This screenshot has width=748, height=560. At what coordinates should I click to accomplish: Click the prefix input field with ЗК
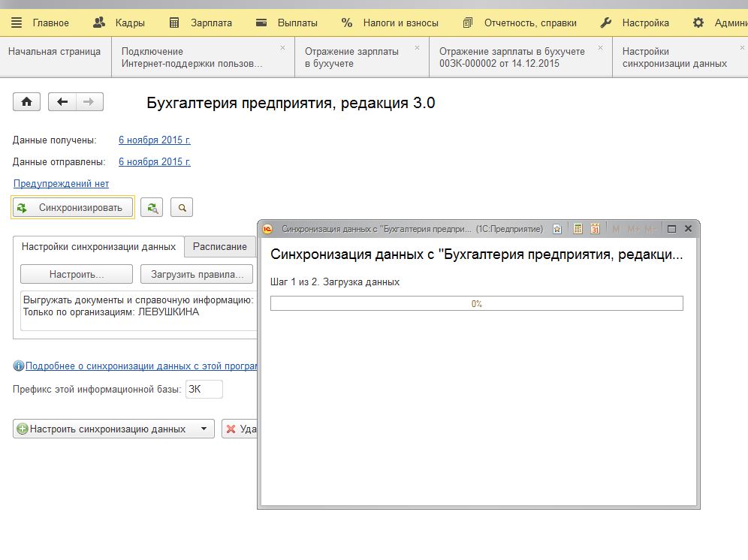pyautogui.click(x=204, y=390)
